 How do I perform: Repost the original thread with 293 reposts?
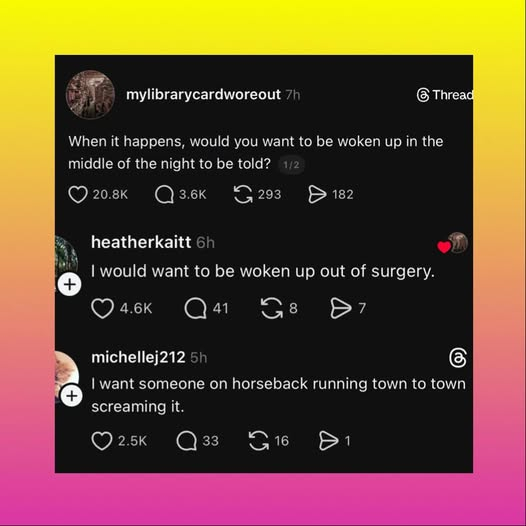click(243, 195)
